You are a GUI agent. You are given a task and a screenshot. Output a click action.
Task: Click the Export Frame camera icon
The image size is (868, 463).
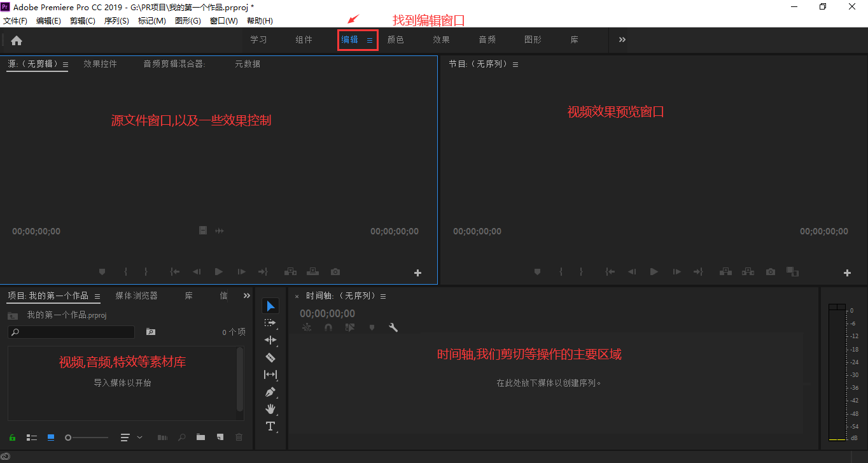(x=335, y=271)
